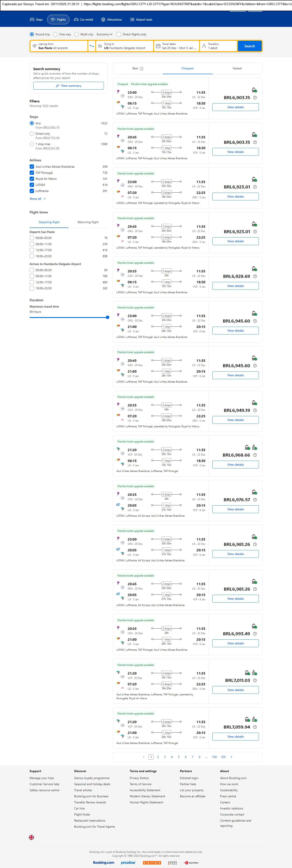The width and height of the screenshot is (292, 868).
Task: Click the info icon next to Best tab
Action: pos(142,69)
